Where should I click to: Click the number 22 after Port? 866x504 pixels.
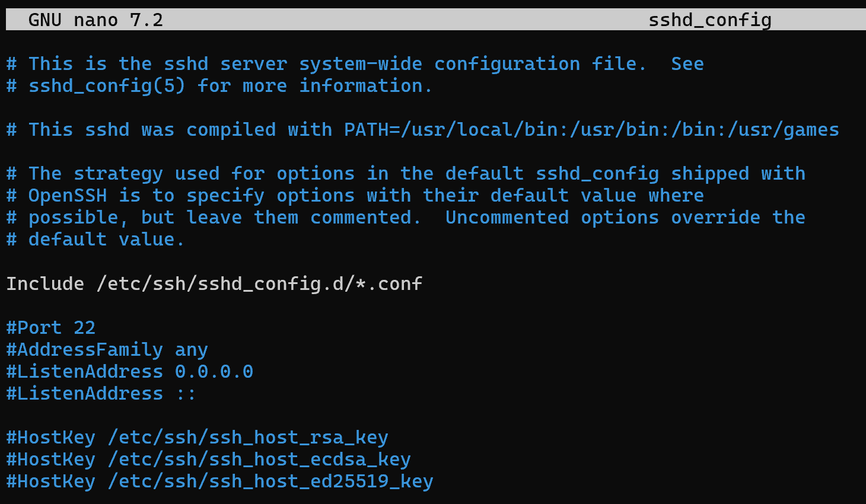point(84,328)
